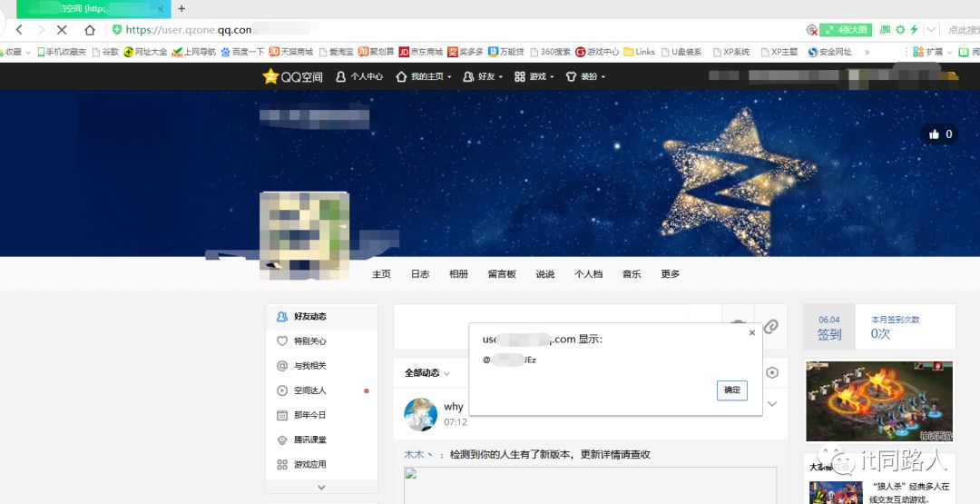
Task: Select 好友动态 in the sidebar
Action: [x=321, y=316]
